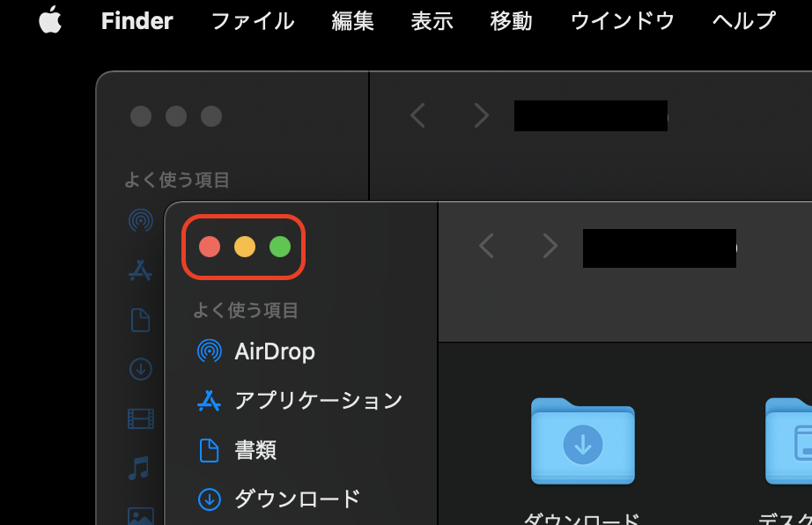This screenshot has height=525, width=812.
Task: Select AirDrop label in front sidebar
Action: [275, 351]
